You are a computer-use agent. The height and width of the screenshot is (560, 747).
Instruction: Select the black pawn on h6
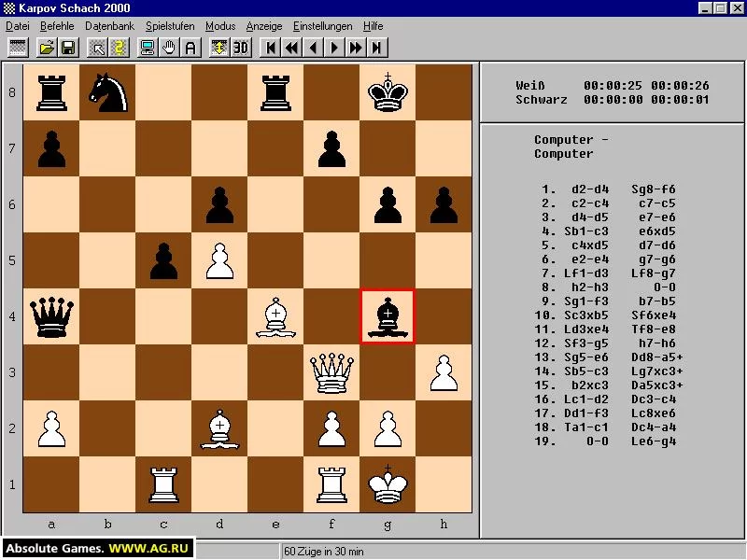click(444, 204)
